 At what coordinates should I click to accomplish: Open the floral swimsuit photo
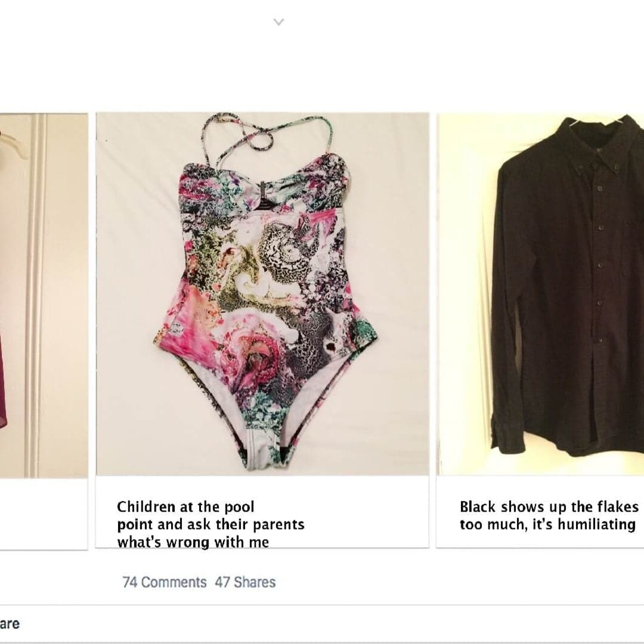(x=262, y=294)
